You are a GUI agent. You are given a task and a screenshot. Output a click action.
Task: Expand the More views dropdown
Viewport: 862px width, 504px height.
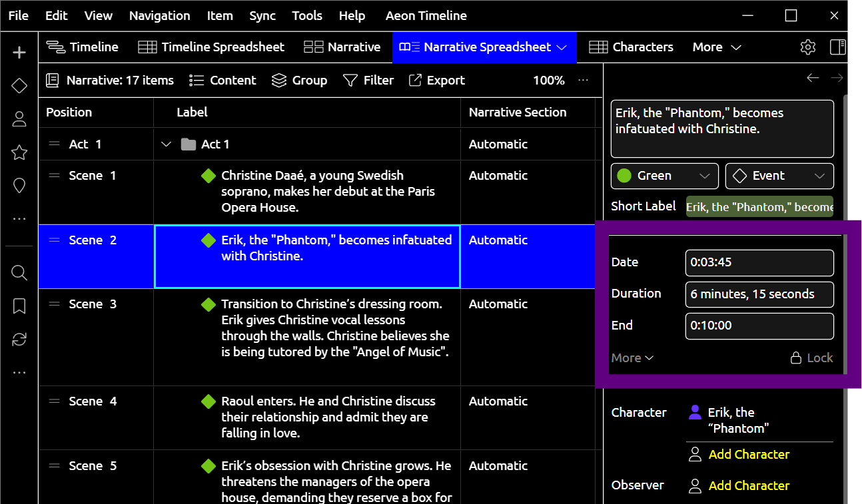(717, 47)
